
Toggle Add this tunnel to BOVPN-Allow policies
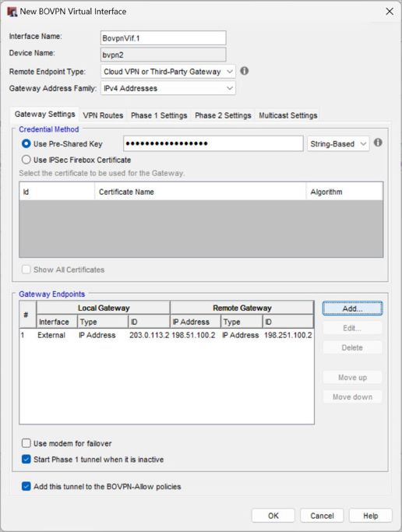(x=26, y=487)
